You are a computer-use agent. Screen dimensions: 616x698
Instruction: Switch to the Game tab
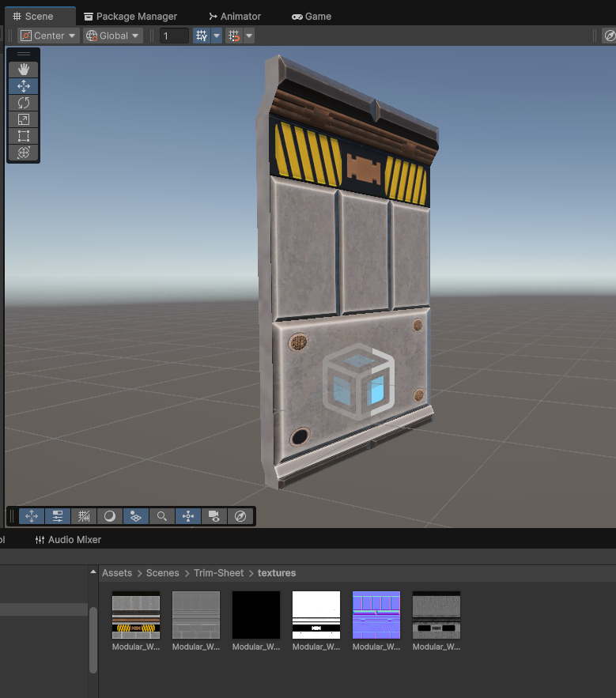pos(312,17)
